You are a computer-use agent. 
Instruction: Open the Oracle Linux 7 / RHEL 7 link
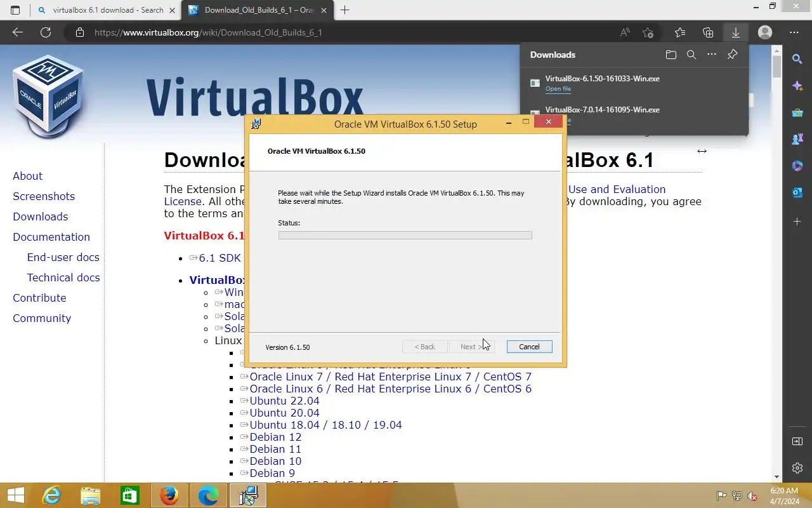[x=390, y=377]
